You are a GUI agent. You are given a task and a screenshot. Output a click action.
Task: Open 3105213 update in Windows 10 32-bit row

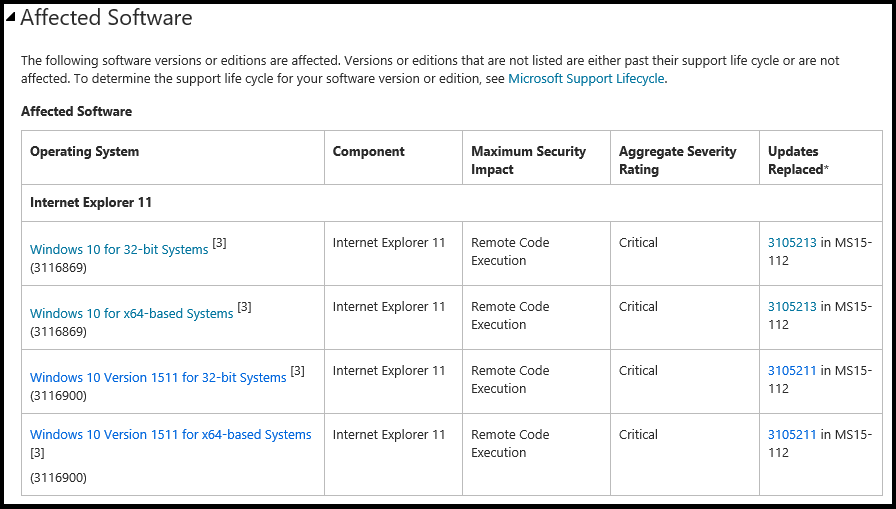click(x=792, y=242)
